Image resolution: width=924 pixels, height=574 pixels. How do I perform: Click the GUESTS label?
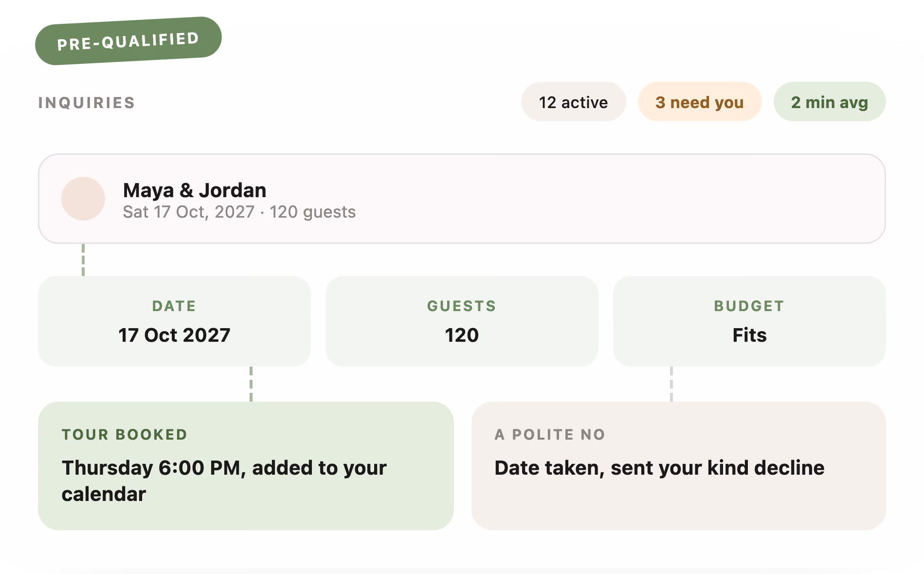pyautogui.click(x=462, y=306)
